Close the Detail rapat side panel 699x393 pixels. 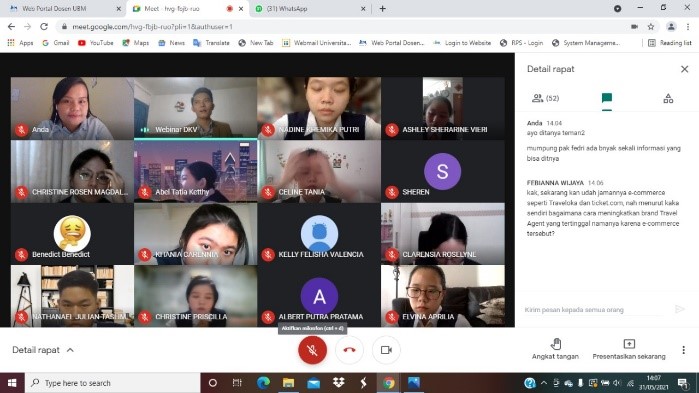point(684,69)
